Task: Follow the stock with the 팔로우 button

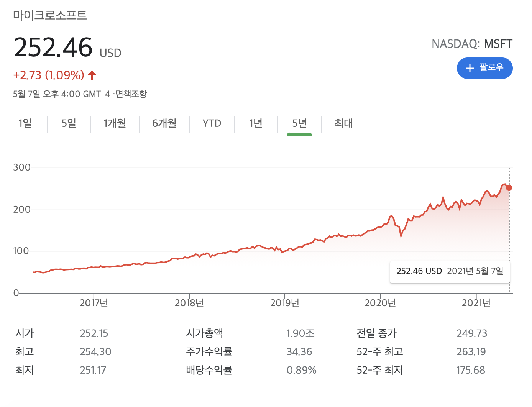Action: (x=484, y=68)
